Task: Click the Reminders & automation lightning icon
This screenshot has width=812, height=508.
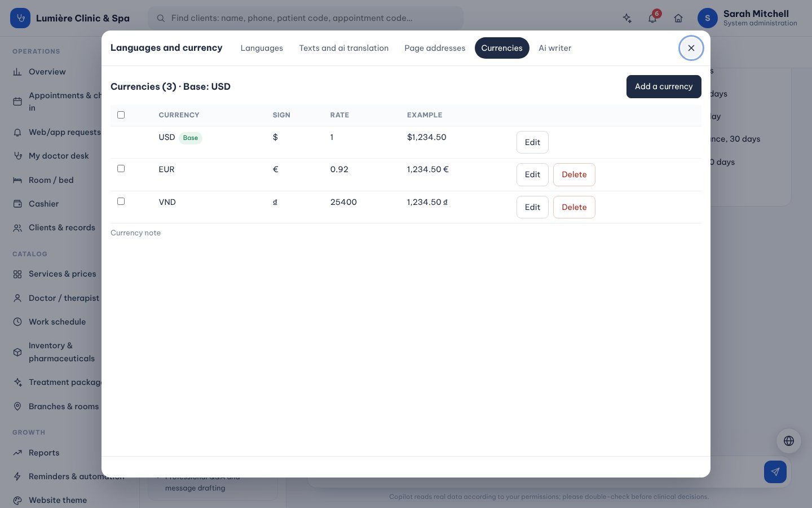Action: [17, 476]
